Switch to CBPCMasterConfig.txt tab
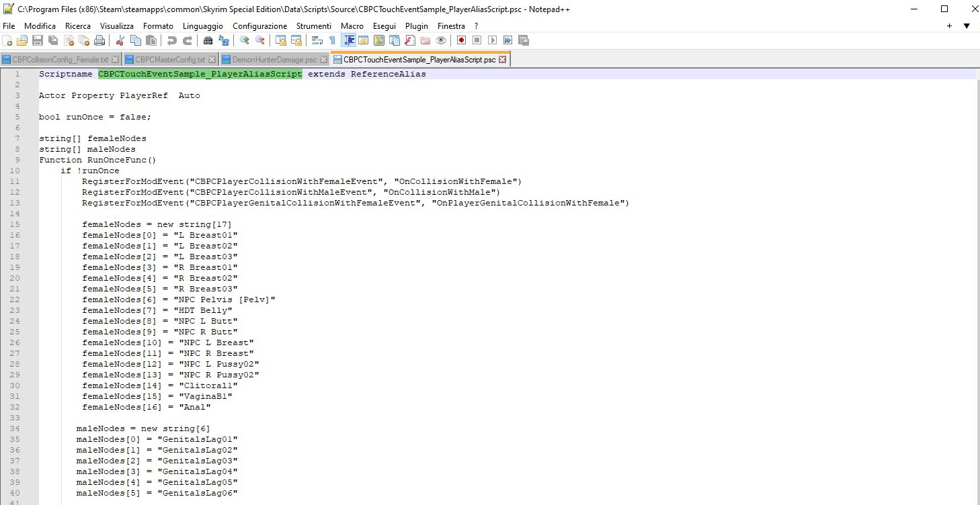980x505 pixels. [170, 60]
